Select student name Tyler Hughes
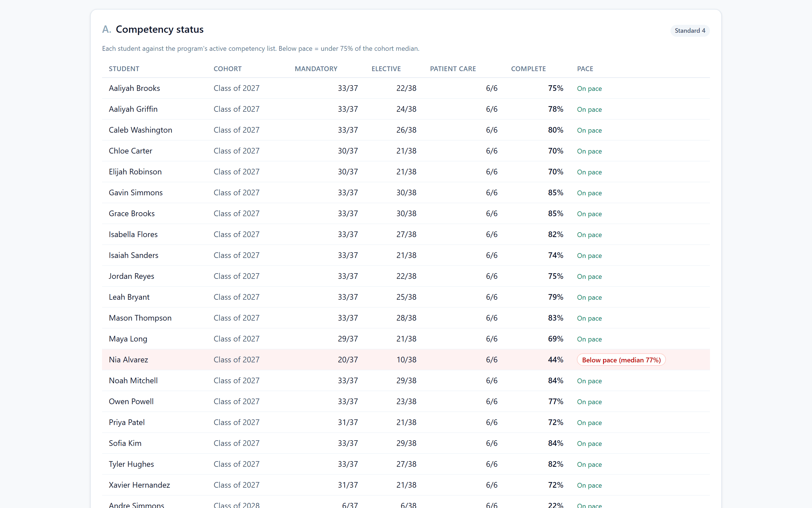Image resolution: width=812 pixels, height=508 pixels. pyautogui.click(x=131, y=464)
